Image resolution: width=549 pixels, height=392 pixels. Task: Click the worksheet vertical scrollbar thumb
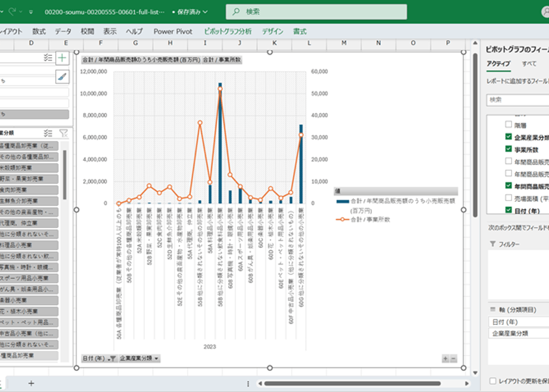point(475,135)
